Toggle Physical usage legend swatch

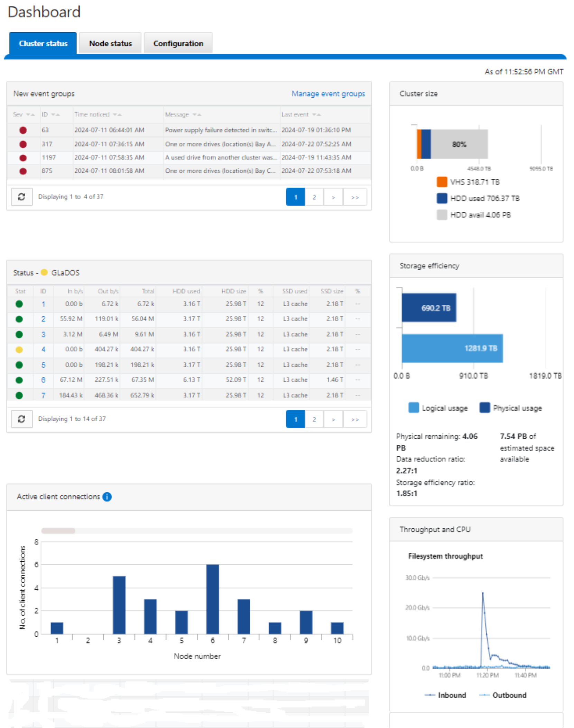click(x=485, y=408)
